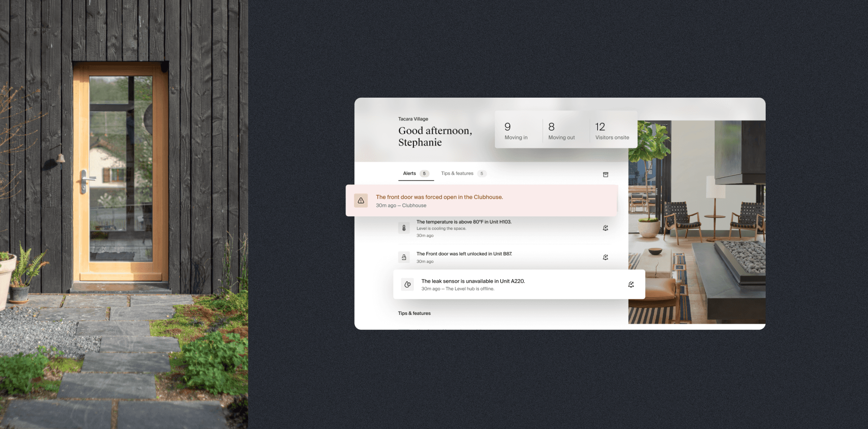Snooze the Unit H103 temperature alert bell
This screenshot has height=429, width=868.
[x=605, y=228]
